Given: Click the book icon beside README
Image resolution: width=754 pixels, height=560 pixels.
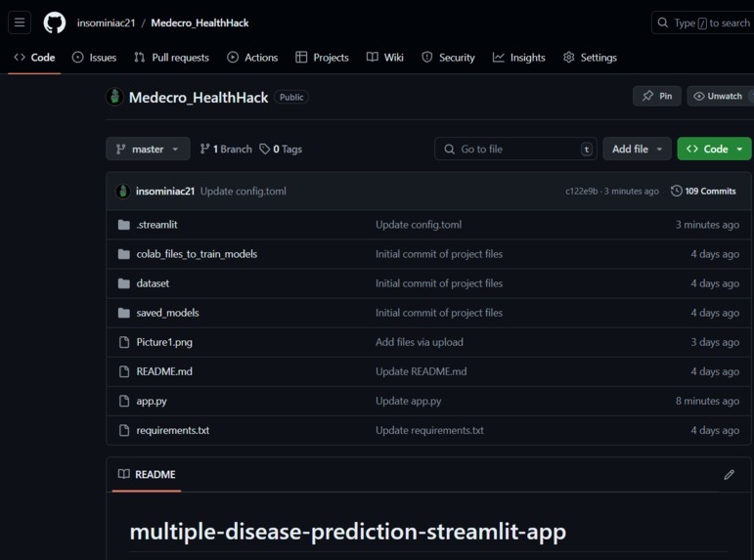Looking at the screenshot, I should tap(124, 474).
